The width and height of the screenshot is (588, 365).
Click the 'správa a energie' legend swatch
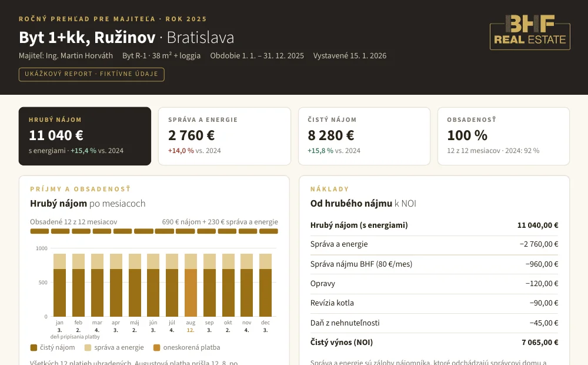88,348
